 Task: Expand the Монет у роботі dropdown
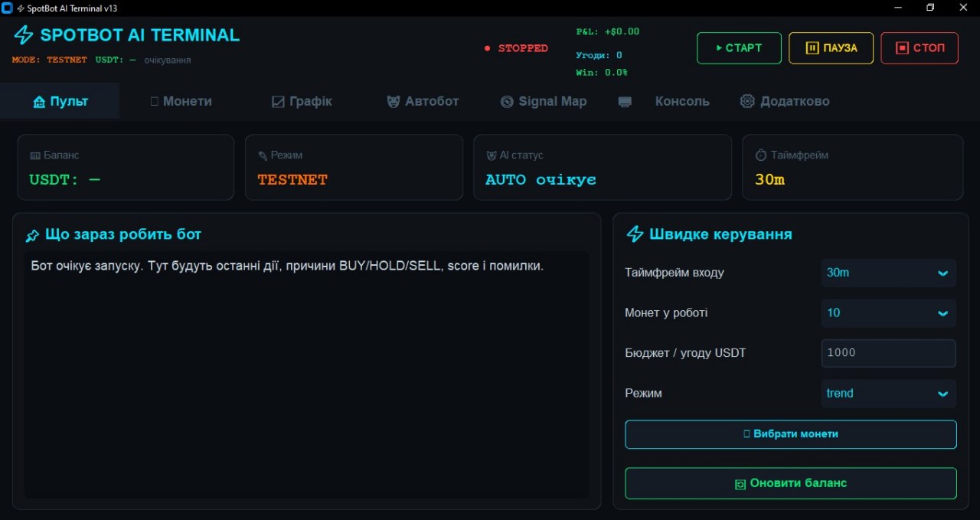[x=888, y=312]
